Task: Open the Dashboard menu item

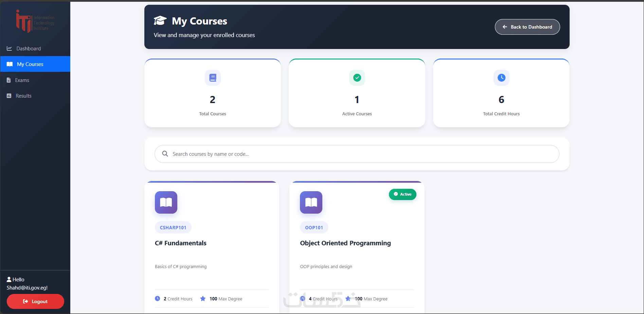Action: [35, 49]
